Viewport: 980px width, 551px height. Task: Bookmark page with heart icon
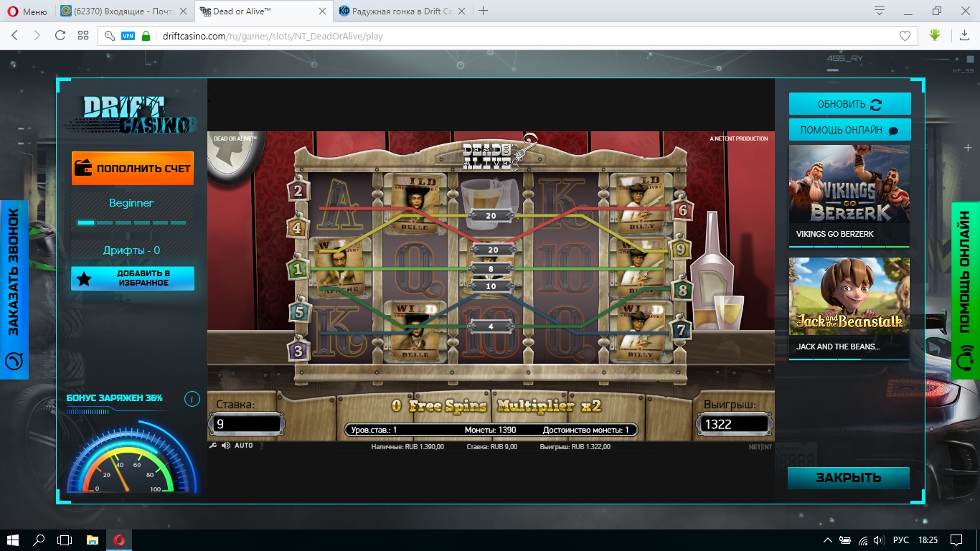tap(905, 36)
